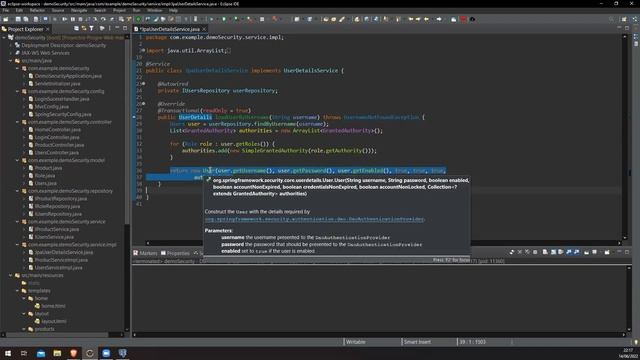Click the Save toolbar icon

point(18,19)
